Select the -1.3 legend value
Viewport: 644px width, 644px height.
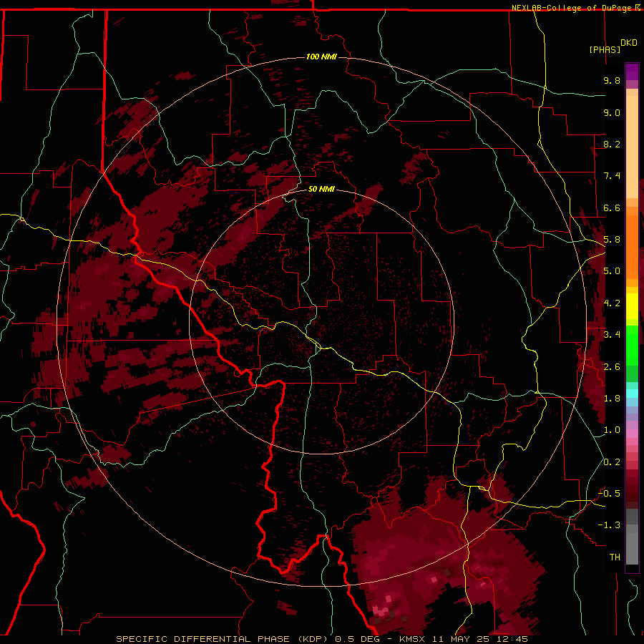[x=609, y=525]
